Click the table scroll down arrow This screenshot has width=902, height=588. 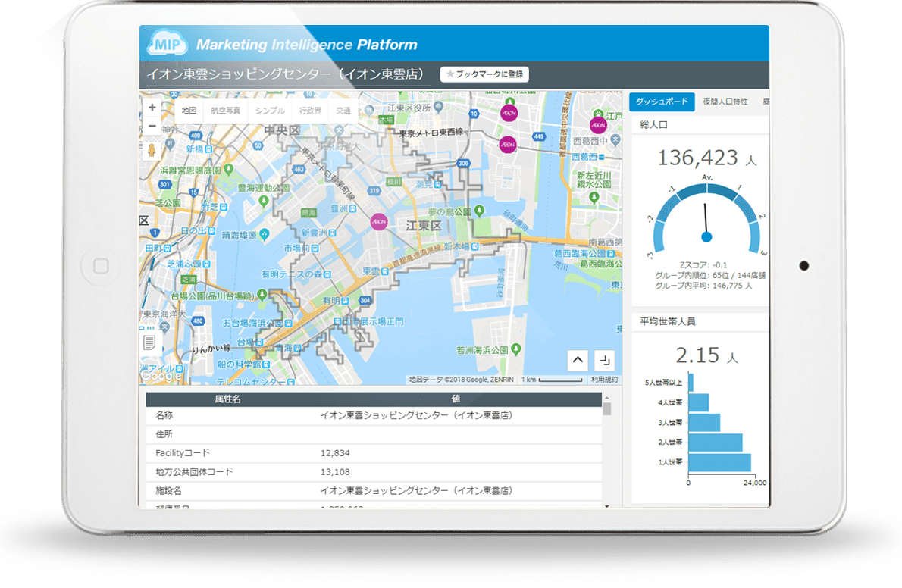(607, 505)
